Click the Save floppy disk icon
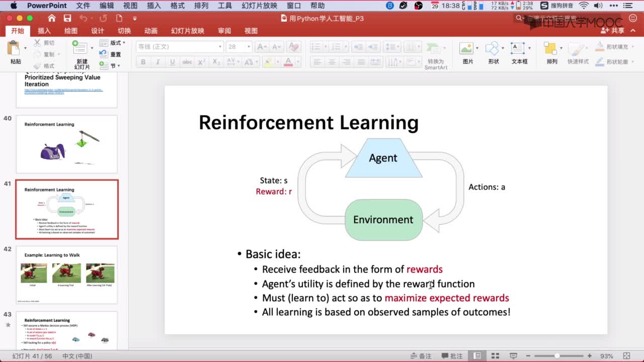The image size is (644, 362). [x=67, y=18]
